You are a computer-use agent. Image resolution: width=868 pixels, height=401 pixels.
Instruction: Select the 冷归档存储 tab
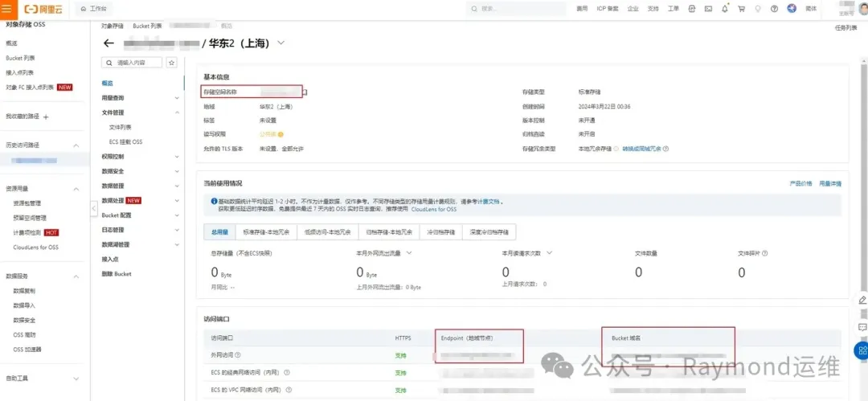(x=441, y=232)
